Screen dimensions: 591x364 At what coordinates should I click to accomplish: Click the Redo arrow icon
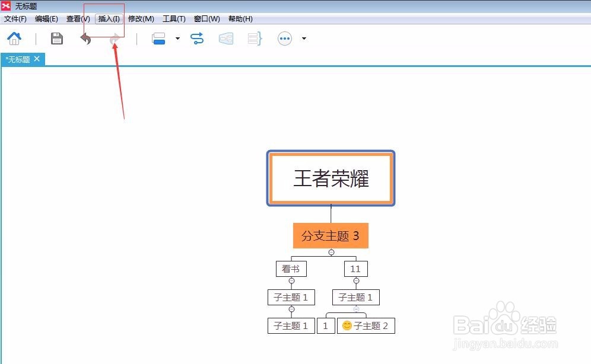(x=113, y=38)
